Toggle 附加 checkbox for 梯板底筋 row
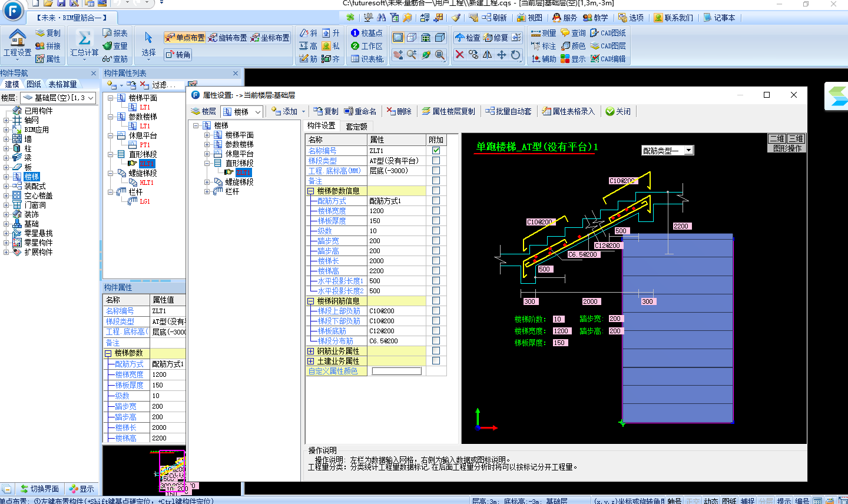Viewport: 848px width, 504px height. click(x=436, y=331)
